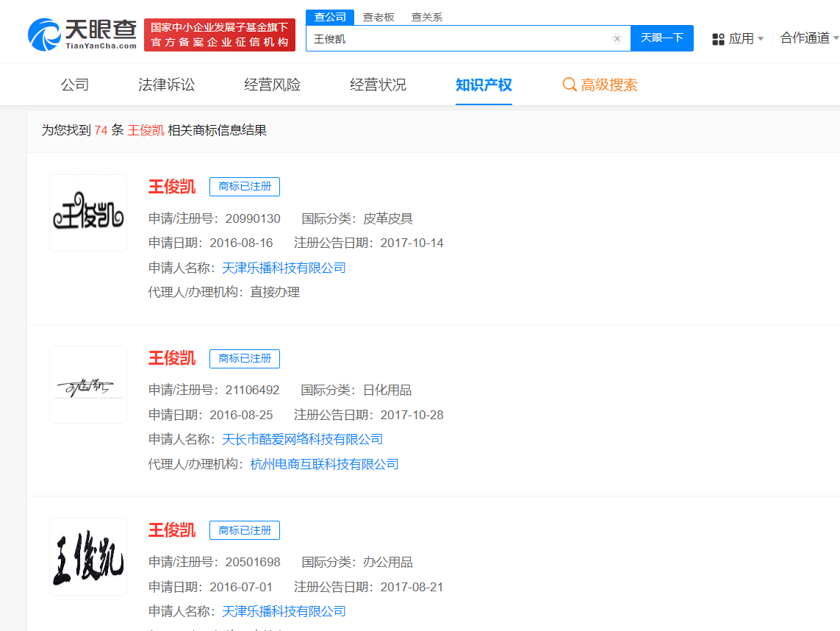840x631 pixels.
Task: Open calligraphy trademark thumbnail for 20501698
Action: pyautogui.click(x=88, y=557)
